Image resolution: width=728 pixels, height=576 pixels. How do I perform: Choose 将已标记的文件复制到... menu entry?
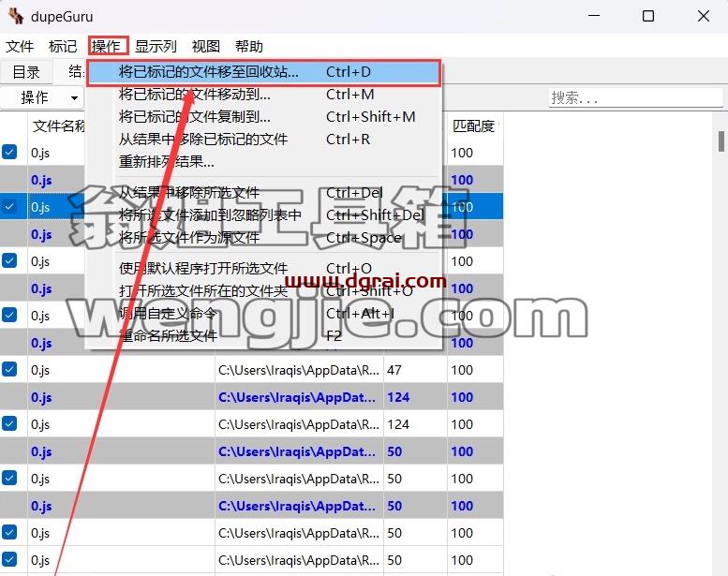(263, 117)
